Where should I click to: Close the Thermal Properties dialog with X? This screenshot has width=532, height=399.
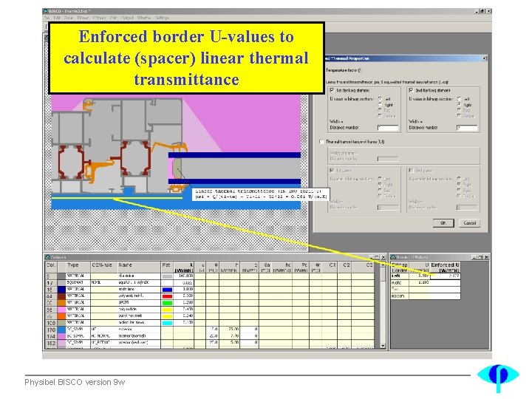coord(485,58)
